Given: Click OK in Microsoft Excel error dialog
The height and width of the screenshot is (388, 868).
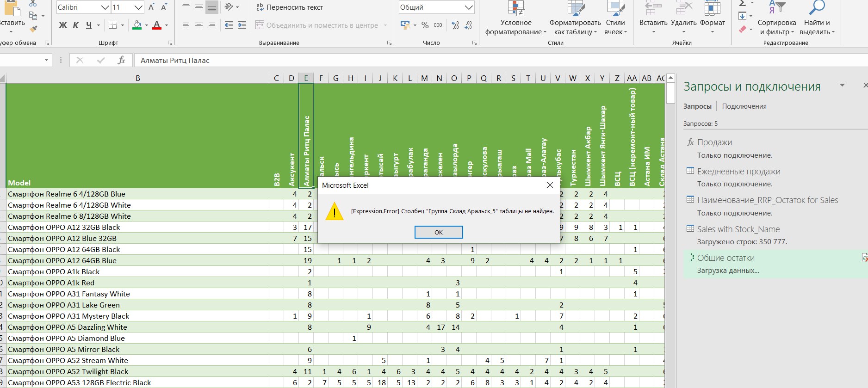Looking at the screenshot, I should (439, 232).
